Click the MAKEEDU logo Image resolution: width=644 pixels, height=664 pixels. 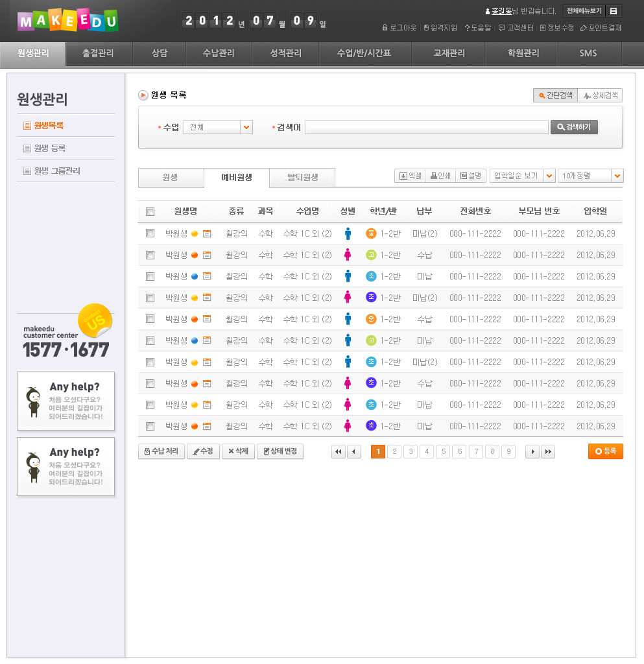(68, 21)
